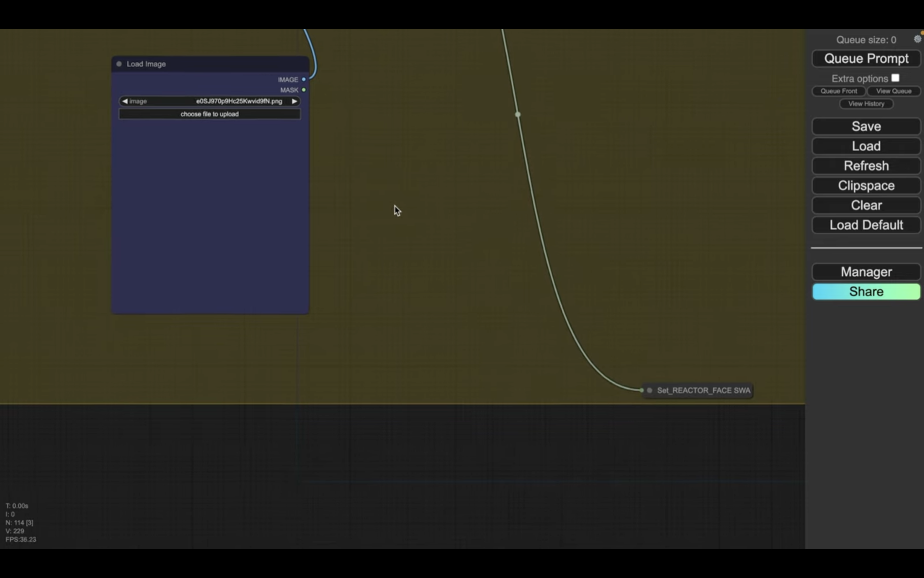Open the settings gear icon
The height and width of the screenshot is (578, 924).
coord(917,39)
